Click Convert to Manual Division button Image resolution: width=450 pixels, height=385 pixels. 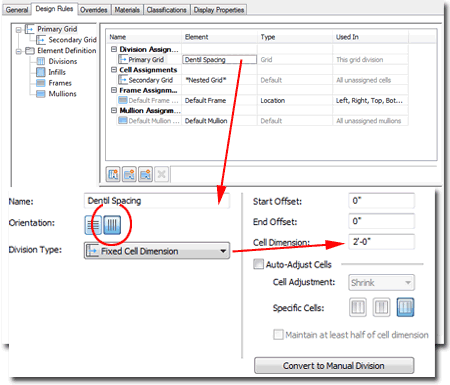pyautogui.click(x=334, y=366)
